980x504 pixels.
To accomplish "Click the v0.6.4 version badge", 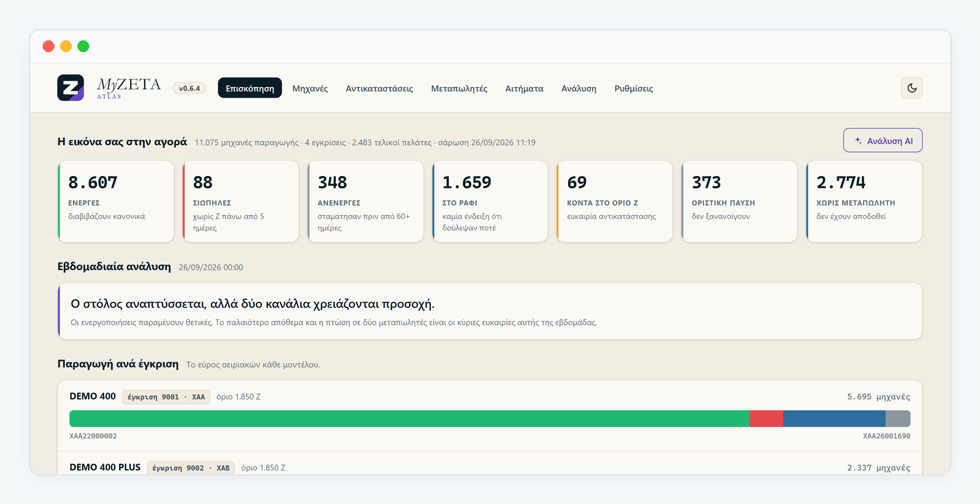I will pos(189,88).
